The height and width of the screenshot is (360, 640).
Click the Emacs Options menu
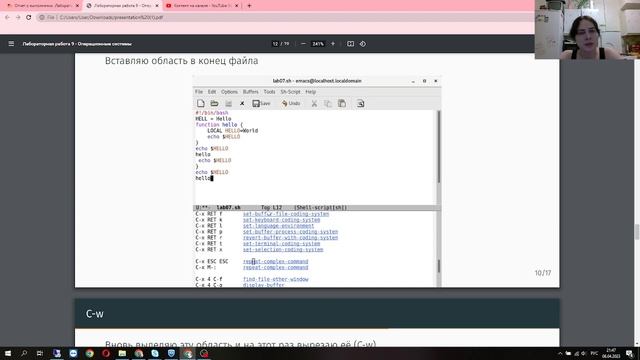(229, 92)
